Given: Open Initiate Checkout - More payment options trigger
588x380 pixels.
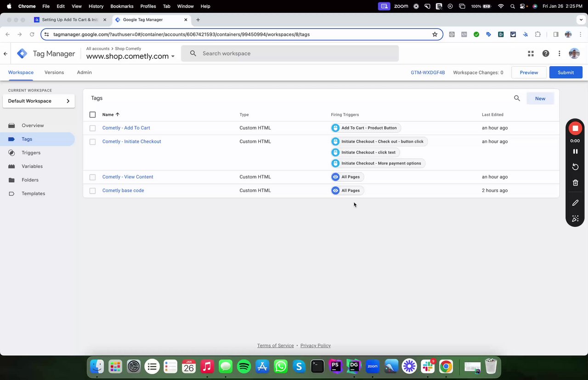Looking at the screenshot, I should (378, 164).
